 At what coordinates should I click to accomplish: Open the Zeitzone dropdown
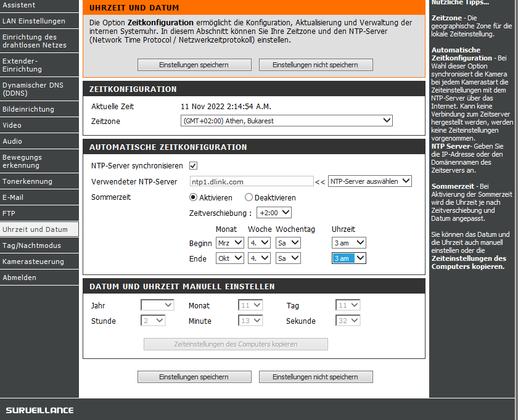[x=286, y=121]
